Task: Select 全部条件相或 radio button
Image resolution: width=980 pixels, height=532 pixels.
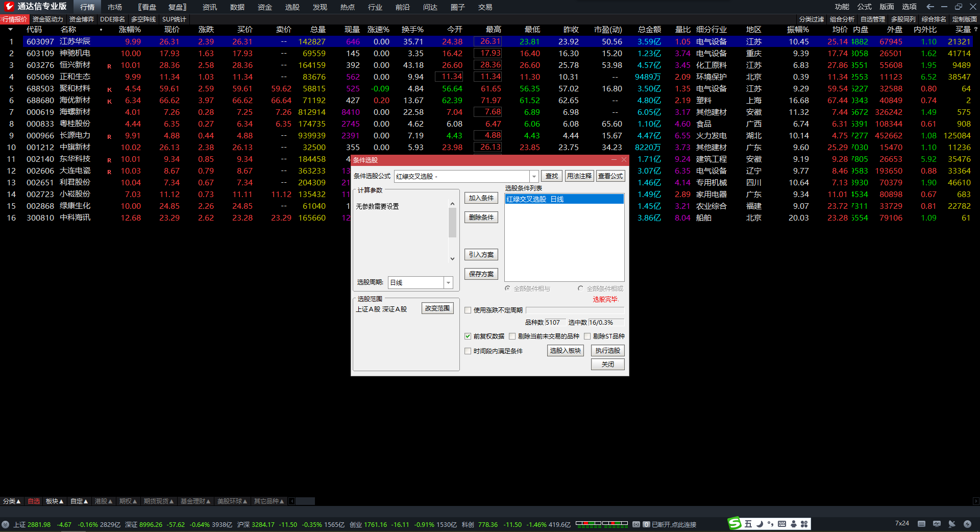Action: 580,288
